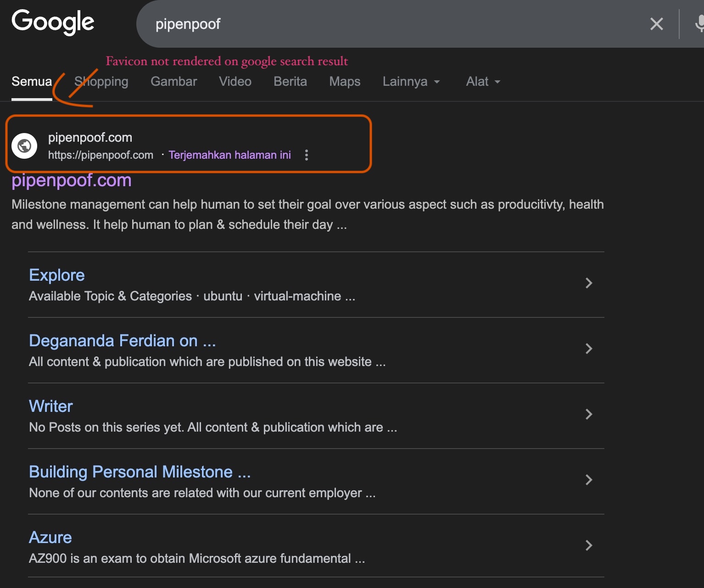Switch to the Gambar tab
Image resolution: width=704 pixels, height=588 pixels.
[x=173, y=82]
